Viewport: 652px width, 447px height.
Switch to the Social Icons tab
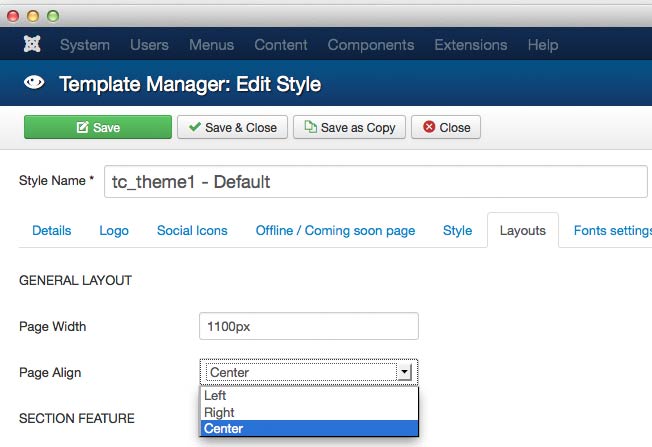(192, 230)
